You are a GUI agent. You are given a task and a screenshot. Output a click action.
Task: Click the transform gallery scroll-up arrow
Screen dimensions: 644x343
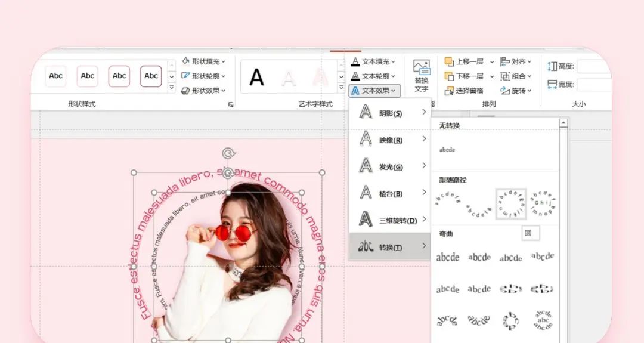[563, 123]
